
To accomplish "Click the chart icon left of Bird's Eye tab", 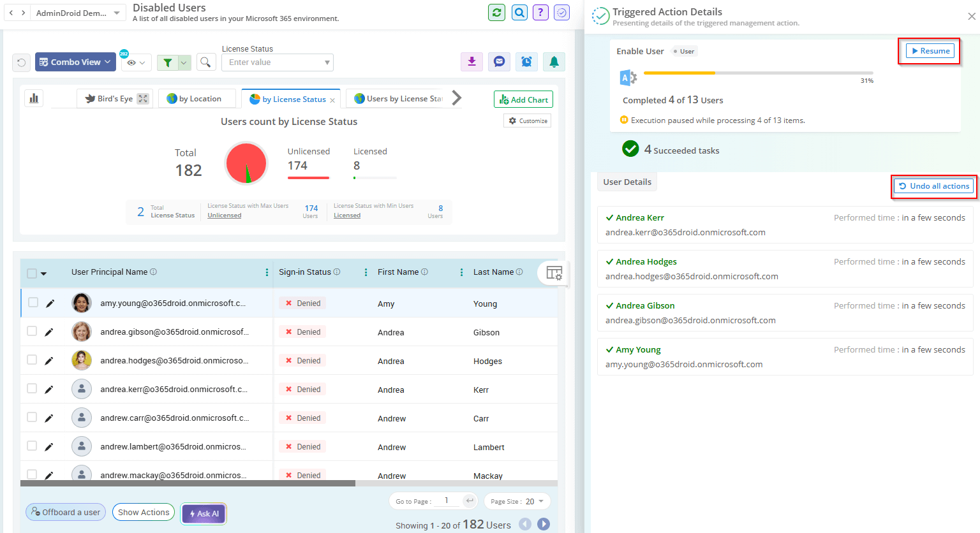I will (x=34, y=98).
